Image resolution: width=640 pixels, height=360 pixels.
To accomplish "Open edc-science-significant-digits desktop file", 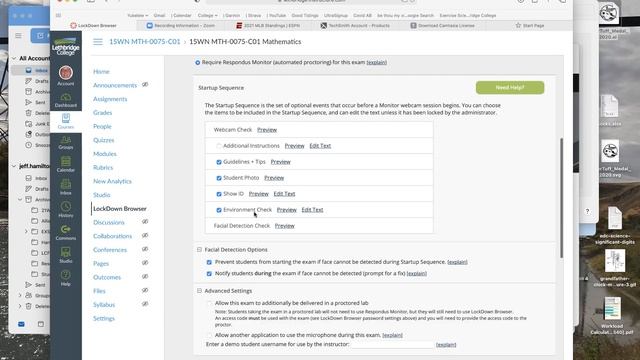I will 615,226.
